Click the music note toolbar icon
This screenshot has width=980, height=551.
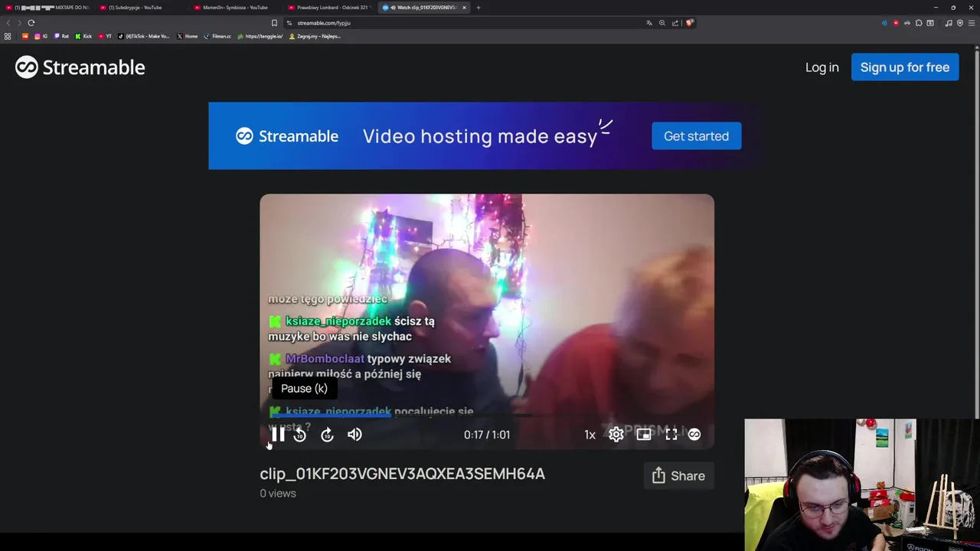(x=949, y=23)
